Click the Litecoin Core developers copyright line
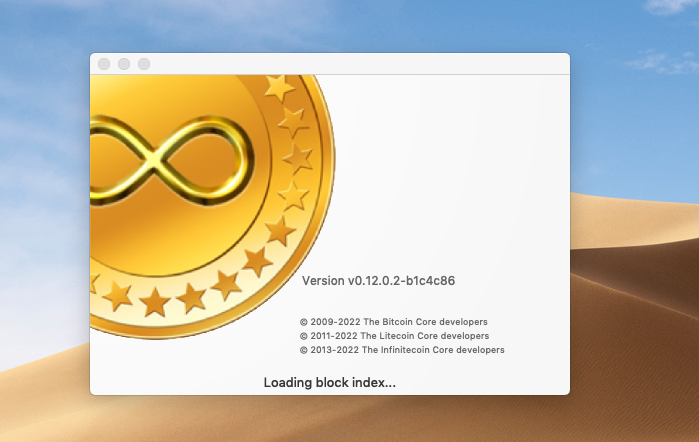The image size is (699, 442). pos(394,335)
